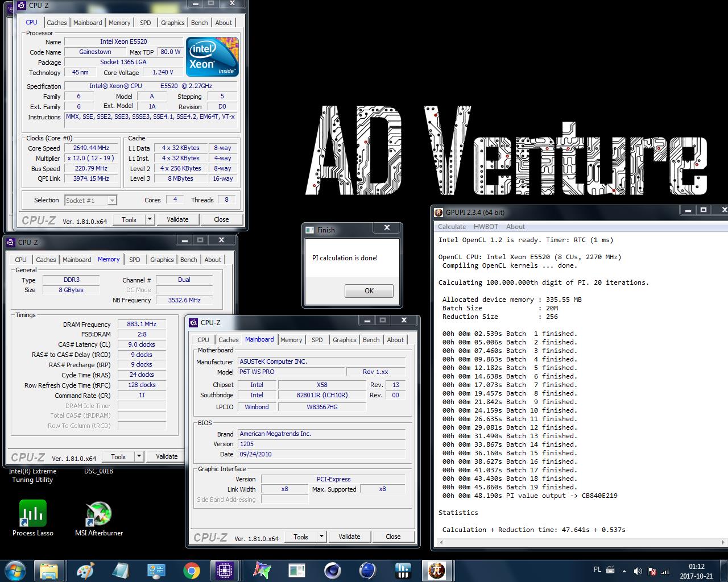The height and width of the screenshot is (582, 728).
Task: Click the Model field "P6T WS PRO"
Action: (291, 372)
